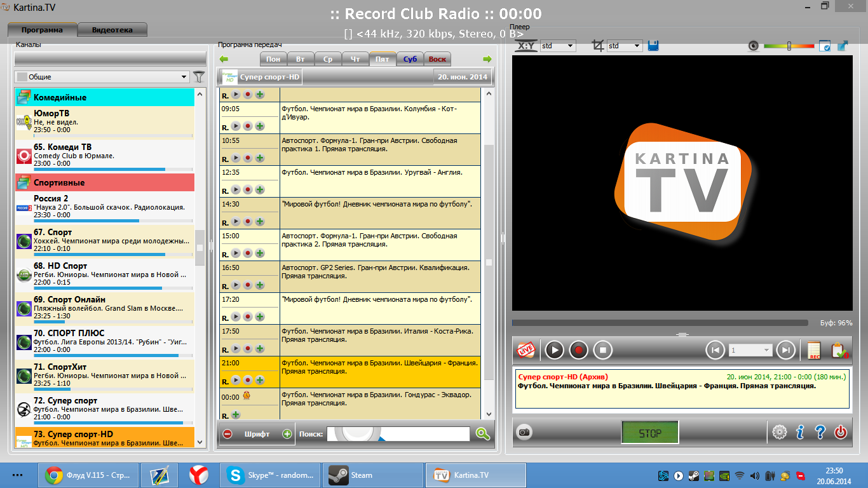Select channel 70. СПОРТ ПЛЮС
This screenshot has width=868, height=488.
105,342
